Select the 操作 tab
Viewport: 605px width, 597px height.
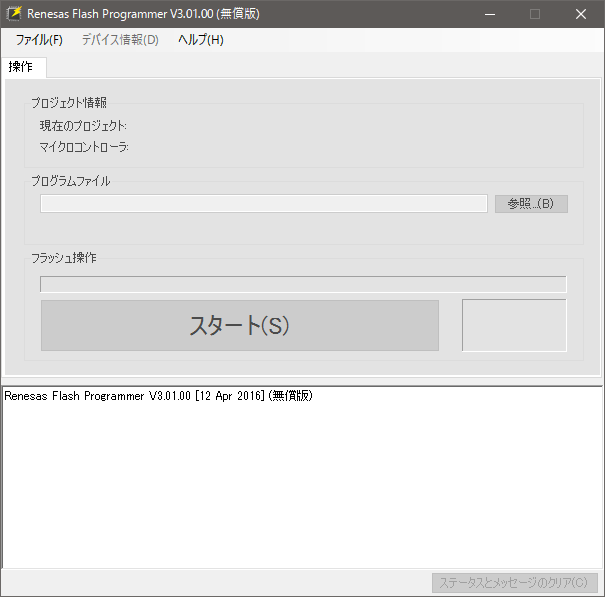click(24, 67)
